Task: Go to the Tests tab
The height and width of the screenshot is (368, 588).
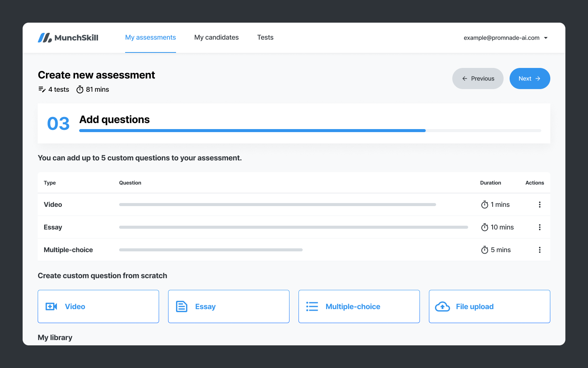Action: coord(265,37)
